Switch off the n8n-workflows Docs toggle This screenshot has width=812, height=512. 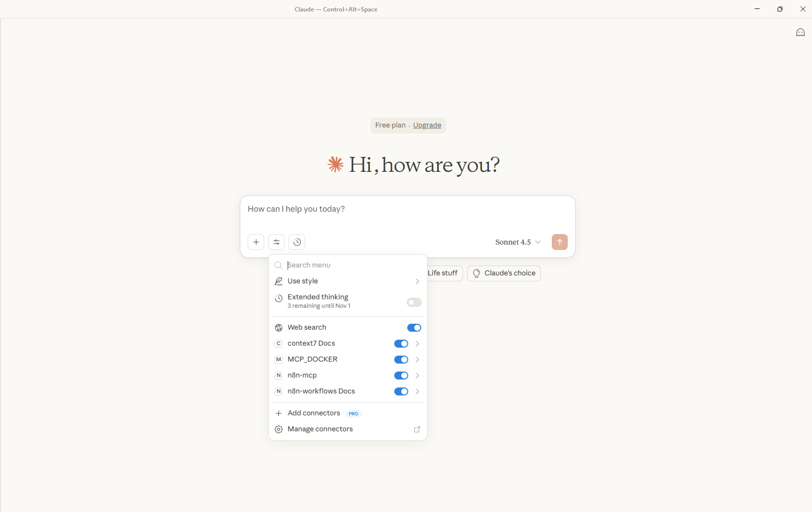[x=401, y=391]
